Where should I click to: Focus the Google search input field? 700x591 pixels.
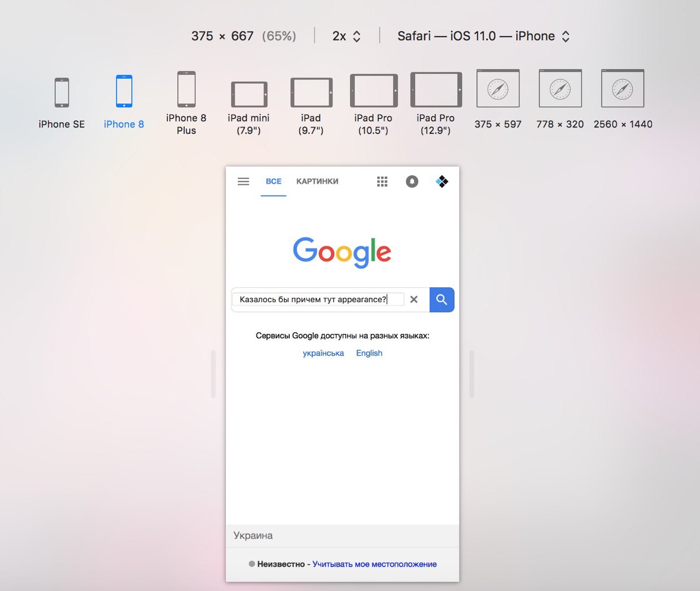click(318, 299)
